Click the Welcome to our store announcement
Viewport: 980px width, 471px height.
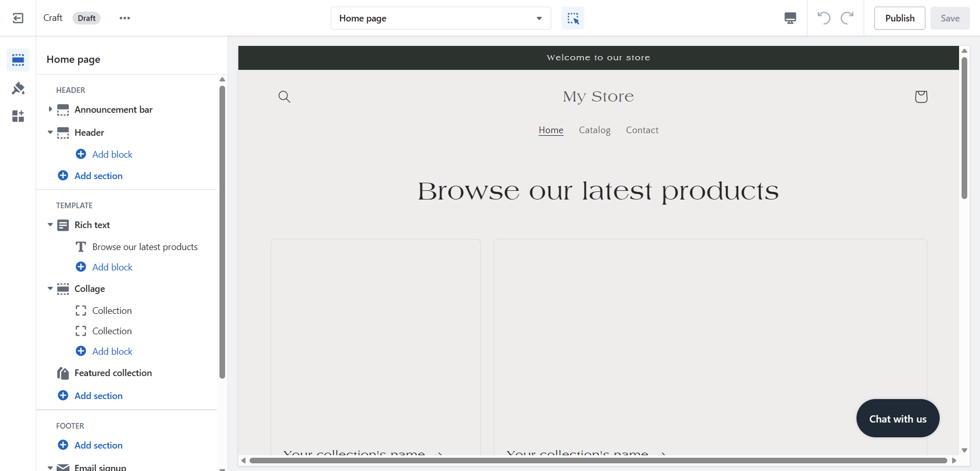[598, 58]
